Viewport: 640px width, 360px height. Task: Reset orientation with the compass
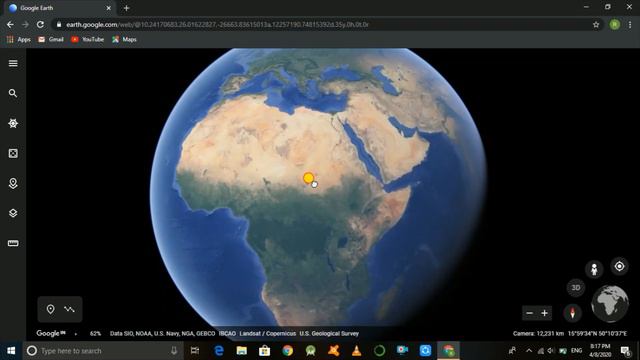click(x=572, y=313)
